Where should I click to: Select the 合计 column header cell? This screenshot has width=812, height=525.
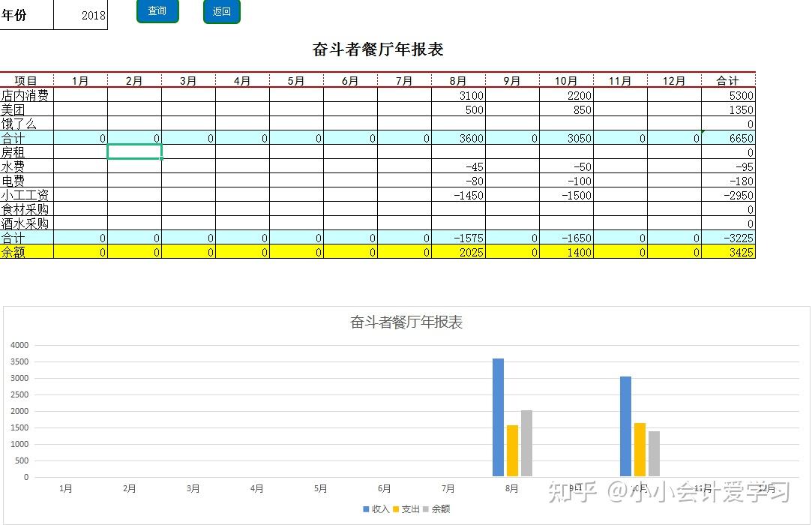tap(728, 80)
